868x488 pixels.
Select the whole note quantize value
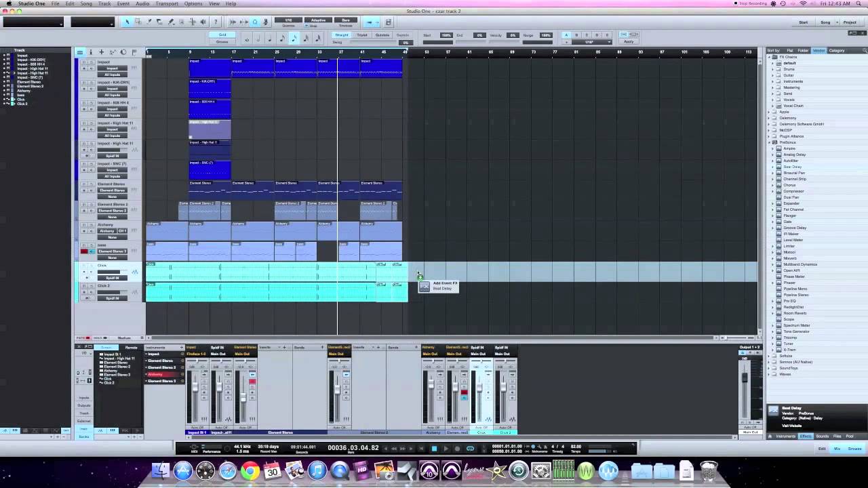point(247,39)
